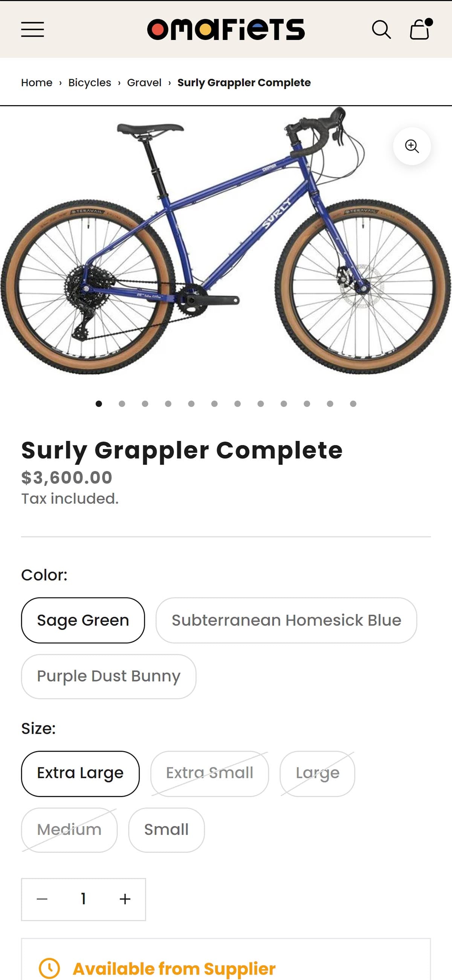
Task: Open the shopping cart bag
Action: click(x=420, y=29)
